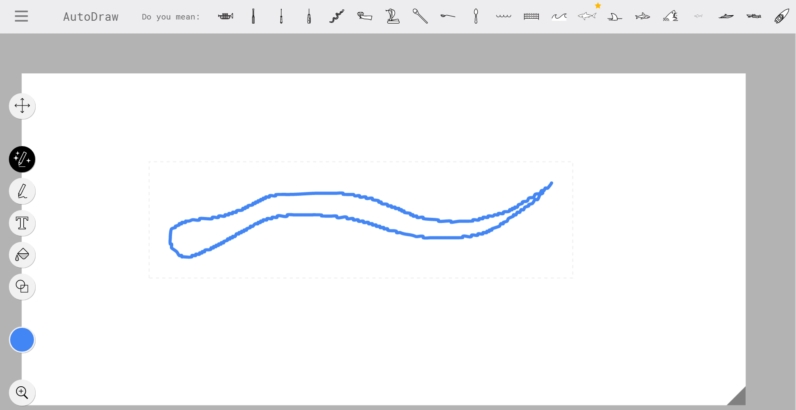The height and width of the screenshot is (410, 796).
Task: Select the pointing hand suggestion
Action: tap(364, 16)
